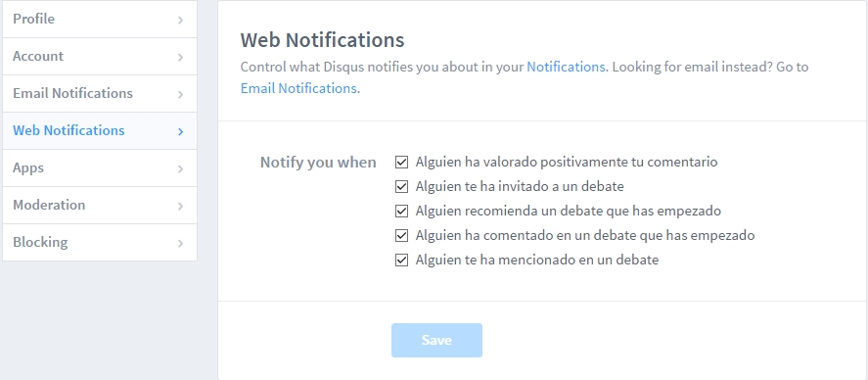
Task: Uncheck 'Alguien ha comentado en un debate' option
Action: (x=401, y=235)
